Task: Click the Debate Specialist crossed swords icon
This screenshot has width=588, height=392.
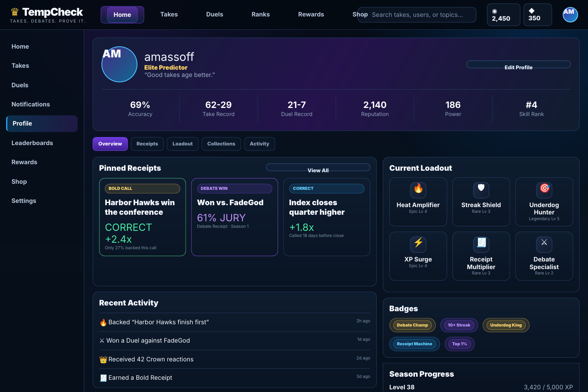Action: [x=544, y=244]
